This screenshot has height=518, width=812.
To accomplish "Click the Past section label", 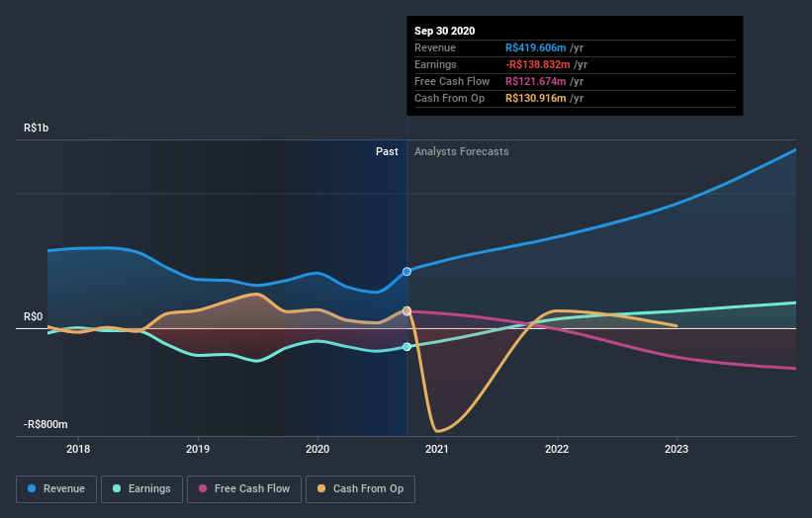I will coord(387,151).
